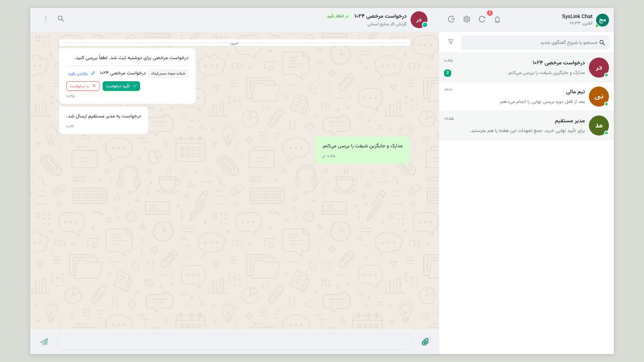Search within the chat via magnifier icon
This screenshot has height=362, width=644.
click(x=61, y=19)
